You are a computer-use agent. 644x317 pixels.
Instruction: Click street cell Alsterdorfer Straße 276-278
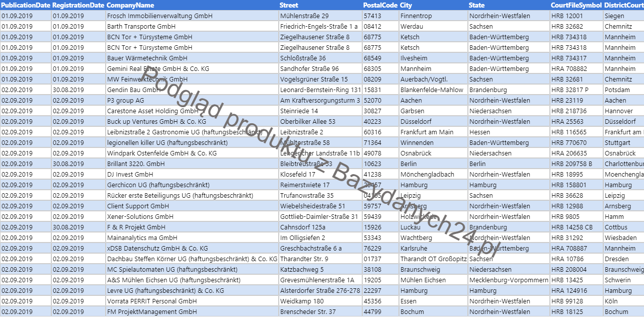point(320,290)
